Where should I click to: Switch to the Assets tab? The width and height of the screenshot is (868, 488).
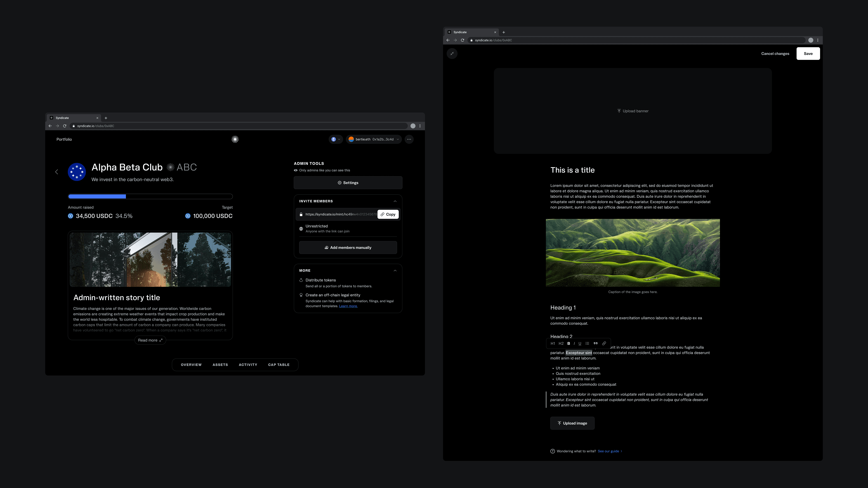point(220,365)
